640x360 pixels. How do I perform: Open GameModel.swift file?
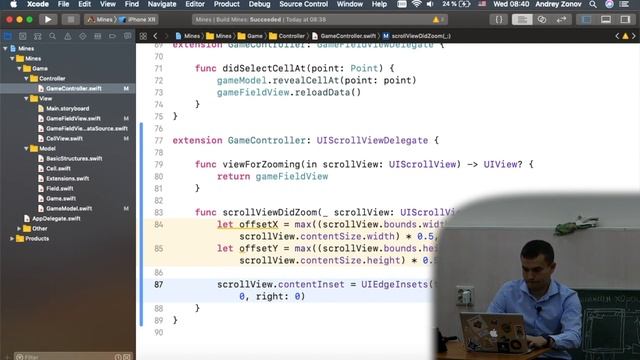(x=68, y=209)
